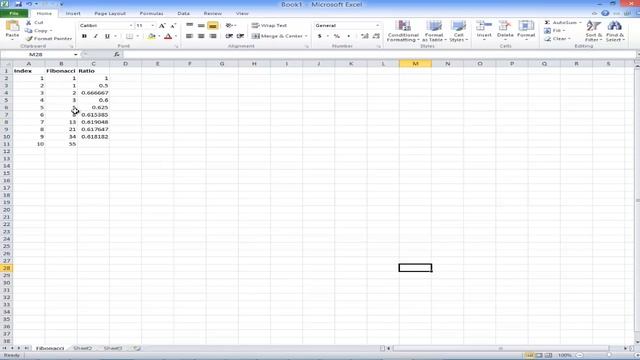This screenshot has height=360, width=640.
Task: Apply accounting dollar format
Action: pyautogui.click(x=320, y=36)
